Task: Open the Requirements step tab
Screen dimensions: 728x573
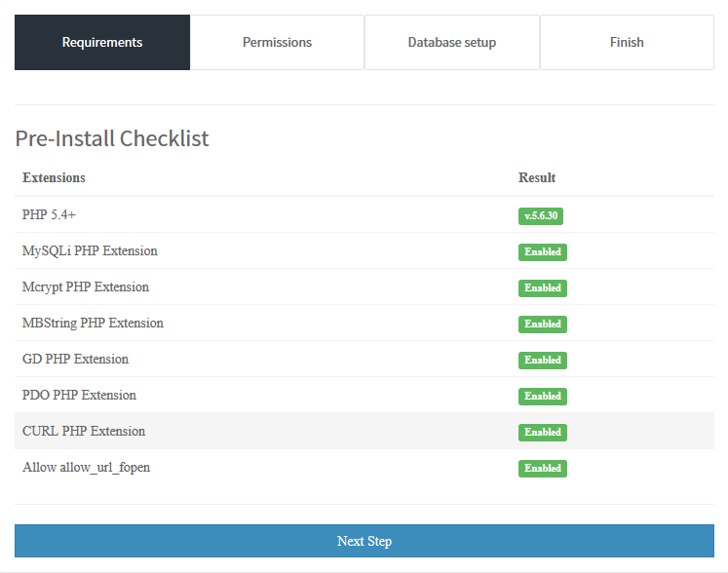Action: (102, 42)
